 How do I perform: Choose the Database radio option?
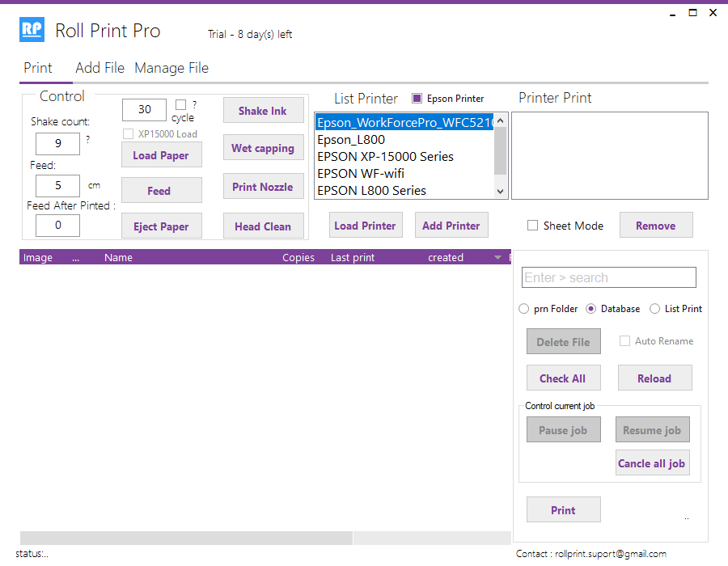click(591, 309)
